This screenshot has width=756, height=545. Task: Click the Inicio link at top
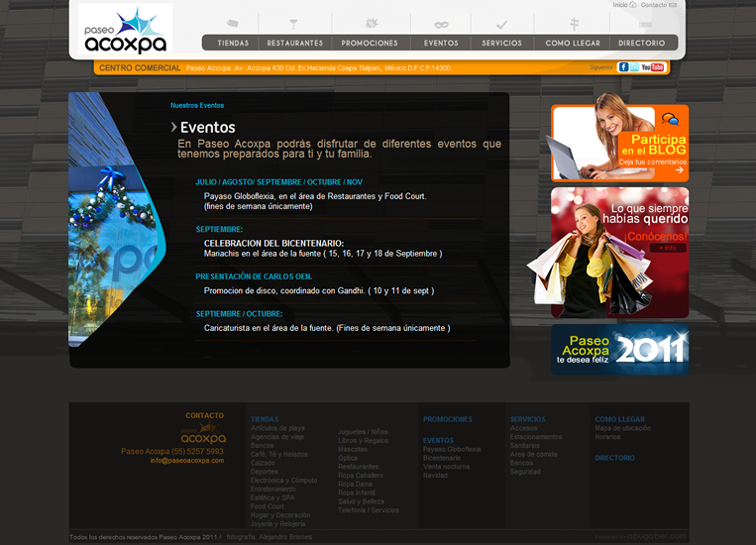[620, 5]
